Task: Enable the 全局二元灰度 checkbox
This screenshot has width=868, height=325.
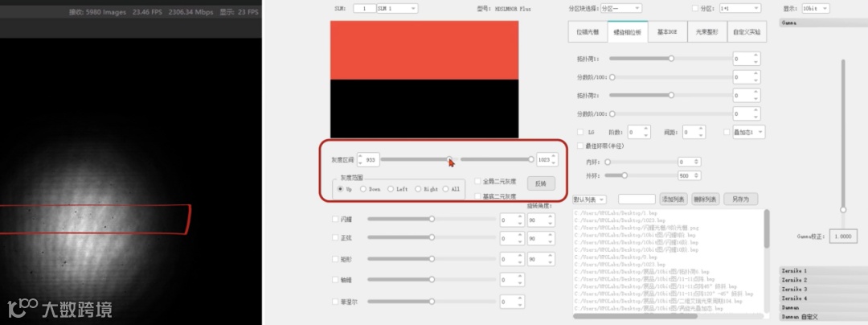Action: click(x=477, y=181)
